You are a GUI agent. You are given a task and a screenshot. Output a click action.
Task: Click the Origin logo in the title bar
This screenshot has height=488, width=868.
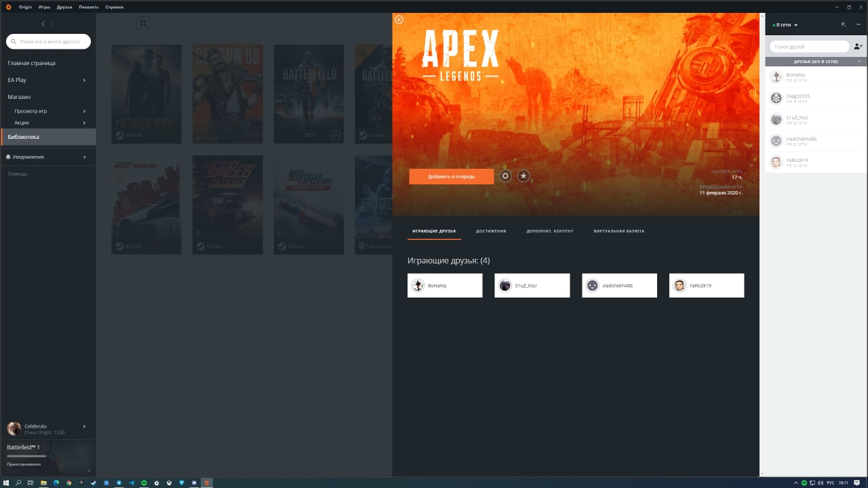(8, 7)
